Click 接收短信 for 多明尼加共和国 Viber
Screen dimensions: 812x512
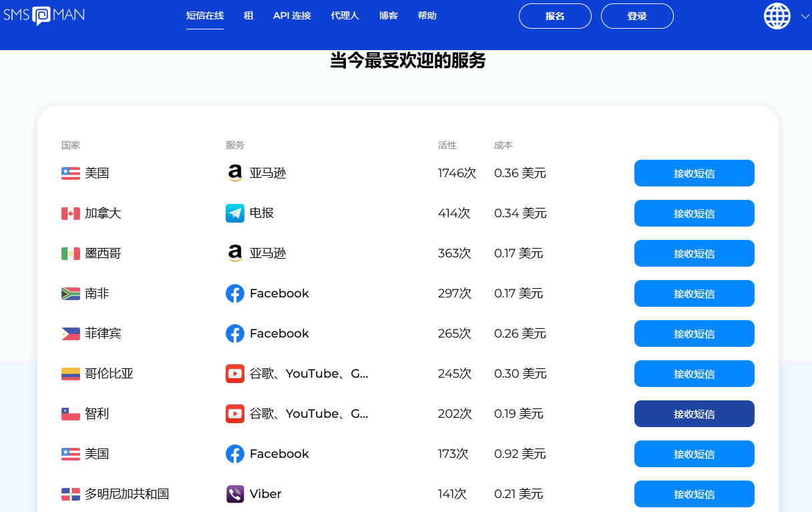[x=694, y=494]
